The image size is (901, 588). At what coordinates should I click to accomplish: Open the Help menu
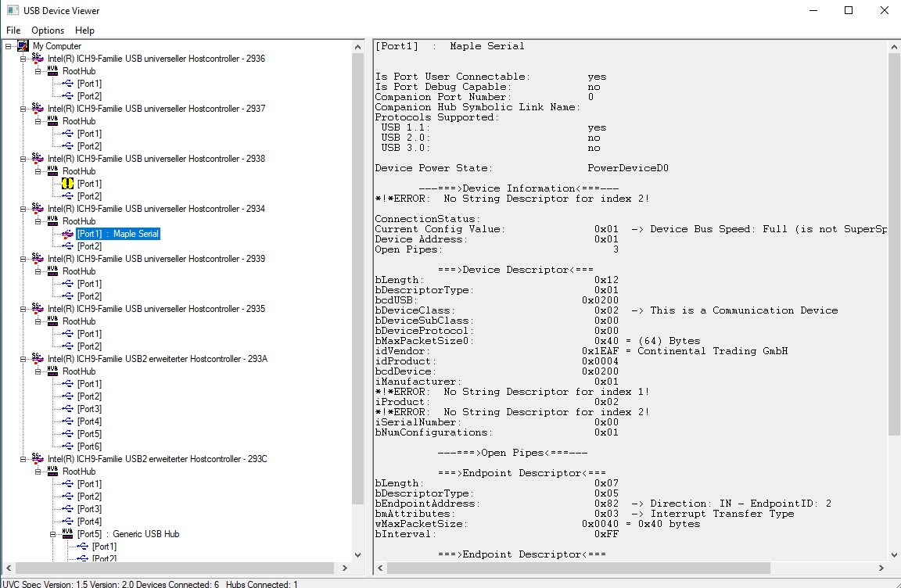(x=84, y=30)
